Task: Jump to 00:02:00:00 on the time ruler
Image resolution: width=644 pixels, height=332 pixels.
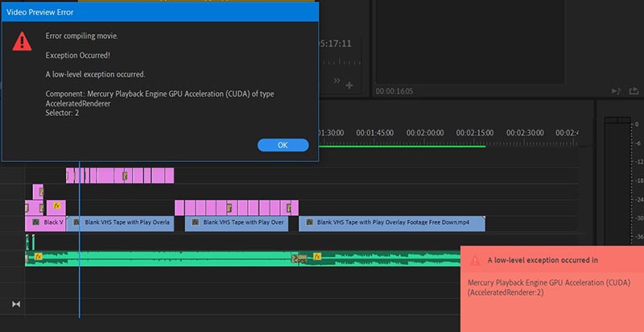Action: point(425,133)
